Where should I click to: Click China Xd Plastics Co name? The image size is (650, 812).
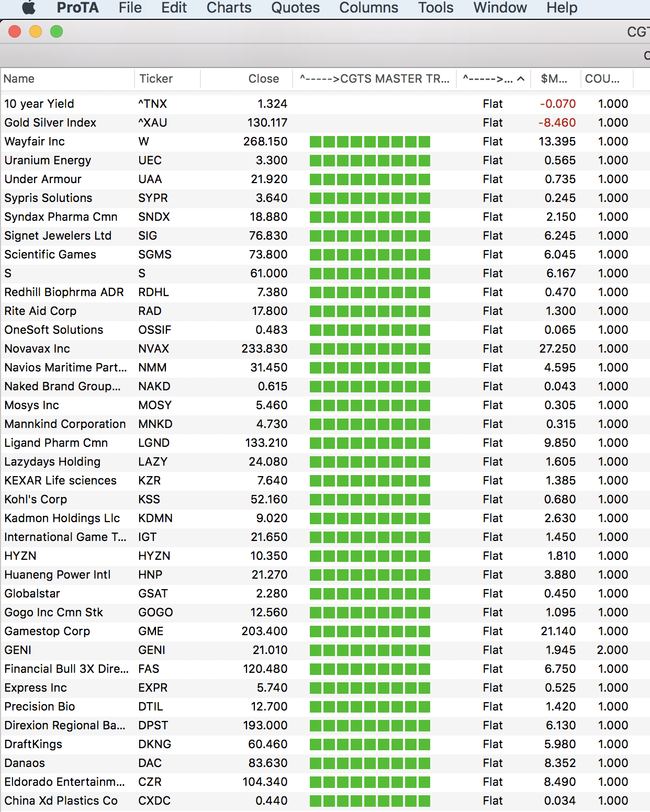[61, 801]
